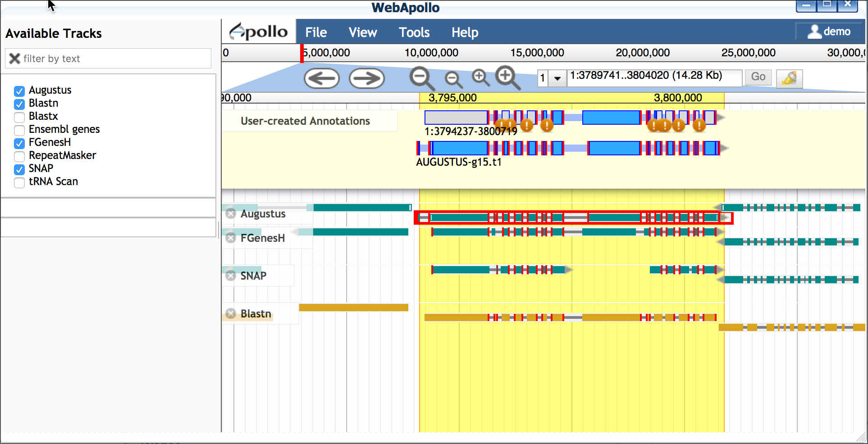Select the large gray exon of top annotation
868x444 pixels.
click(456, 118)
